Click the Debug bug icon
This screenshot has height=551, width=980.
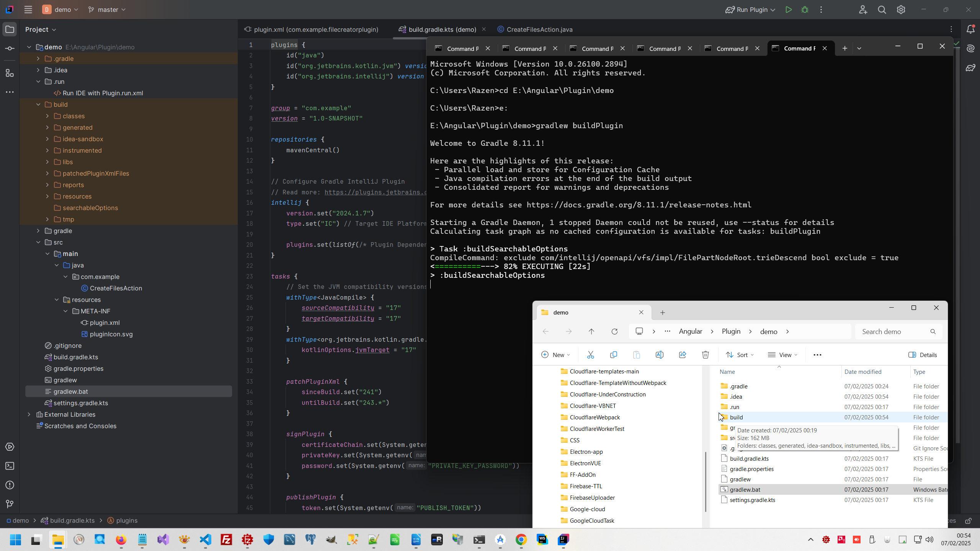[805, 10]
